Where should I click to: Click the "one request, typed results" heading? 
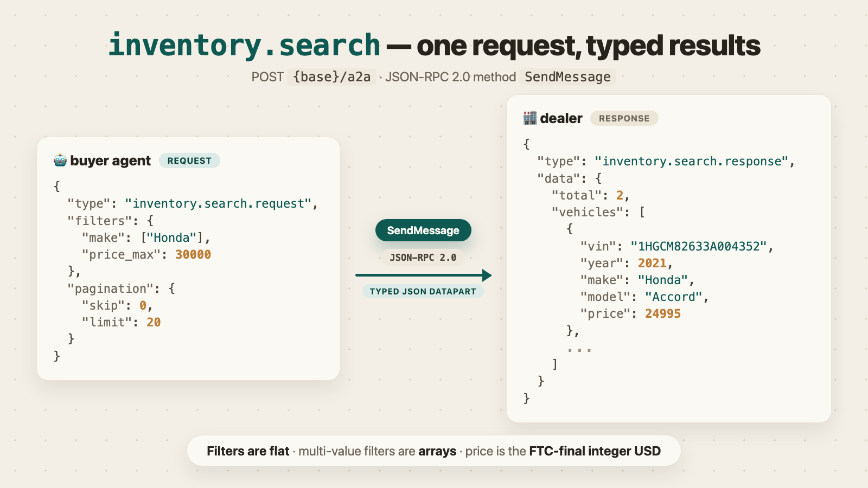589,46
